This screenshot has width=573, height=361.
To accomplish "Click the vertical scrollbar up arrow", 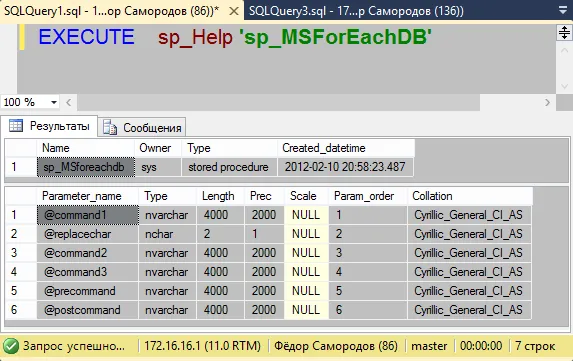I will [x=564, y=50].
